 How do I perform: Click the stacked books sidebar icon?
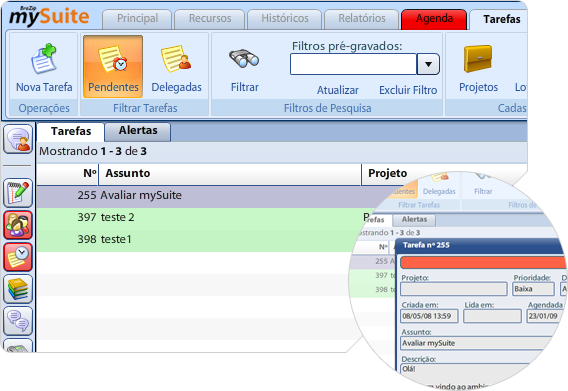click(18, 289)
